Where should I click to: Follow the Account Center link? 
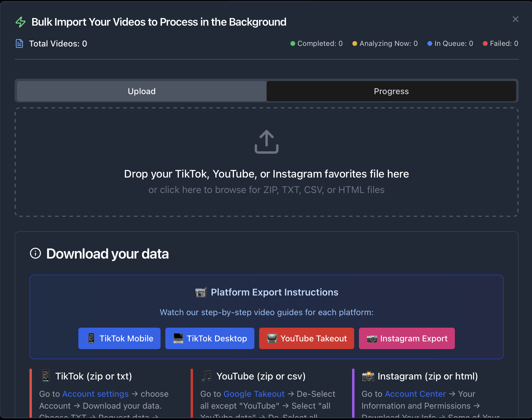coord(416,394)
